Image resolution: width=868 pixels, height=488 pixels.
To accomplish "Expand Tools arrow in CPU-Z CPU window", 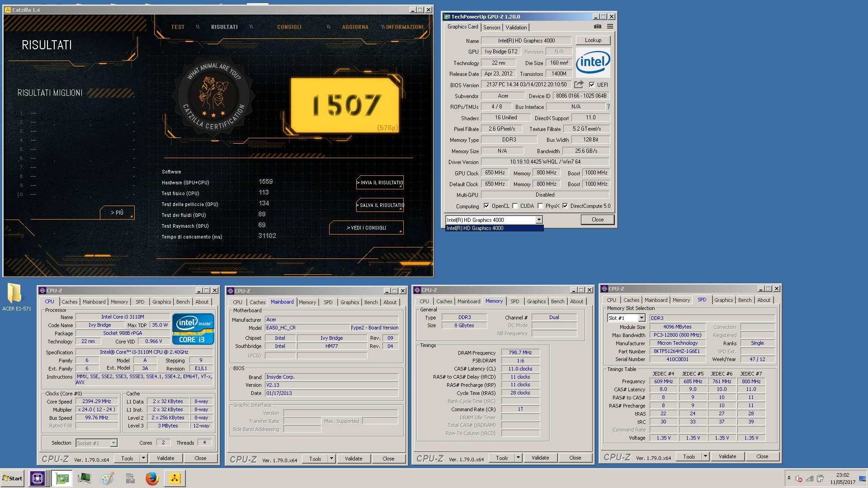I will coord(143,458).
